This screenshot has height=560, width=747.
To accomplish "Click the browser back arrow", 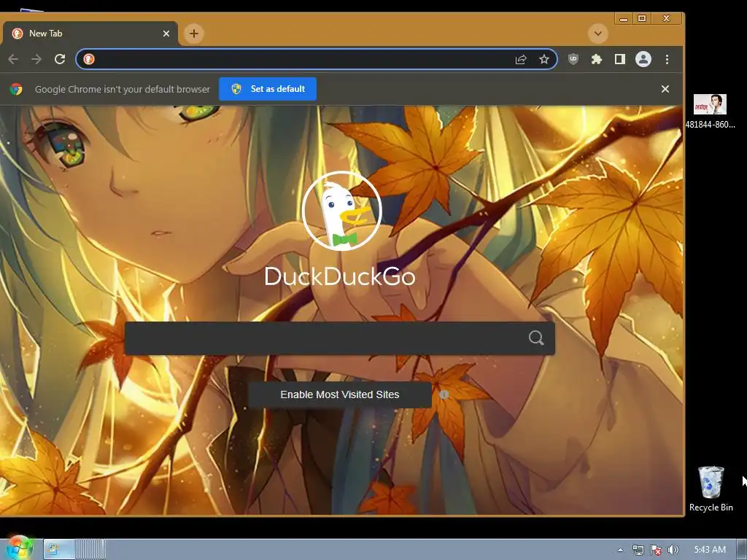I will [x=13, y=59].
